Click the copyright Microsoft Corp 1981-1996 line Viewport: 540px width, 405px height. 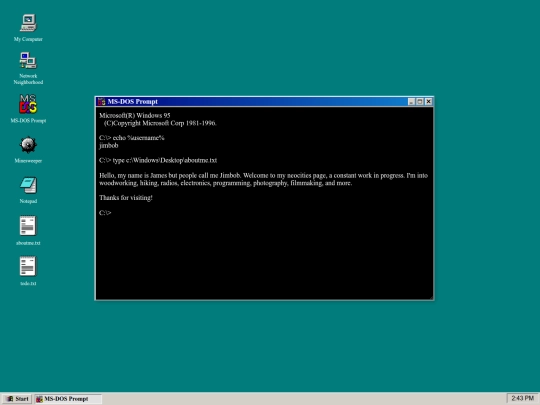[x=160, y=123]
